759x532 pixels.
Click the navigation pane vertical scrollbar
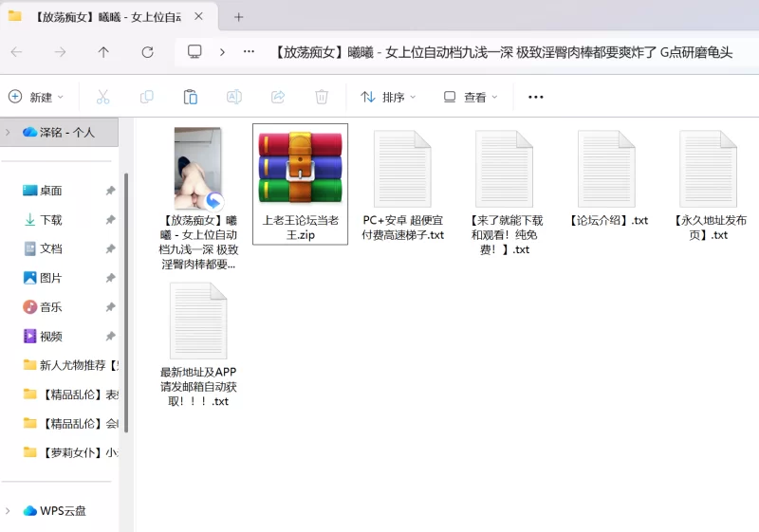(x=127, y=303)
